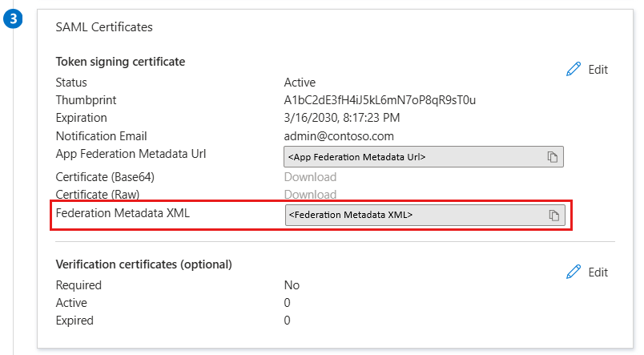Screen dimensions: 644x355
Task: Download the Certificate (Base64) file
Action: click(x=310, y=177)
